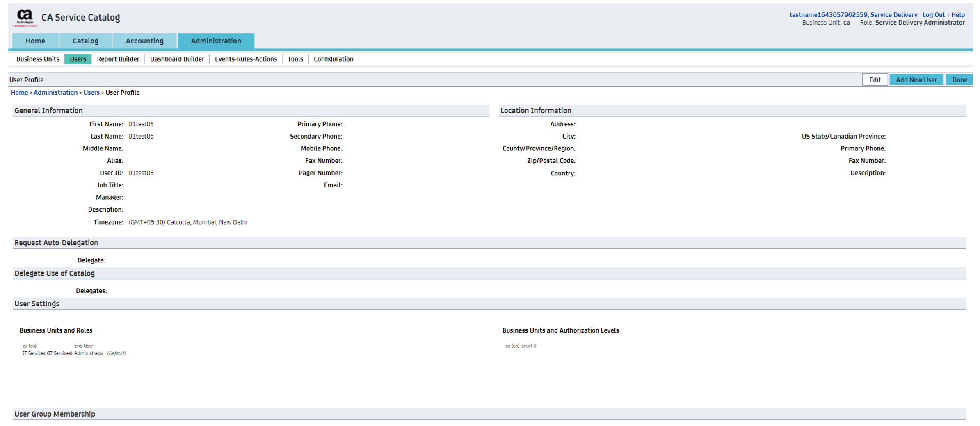Open Dashboard Builder
Screen dimensions: 980x426
coord(177,59)
